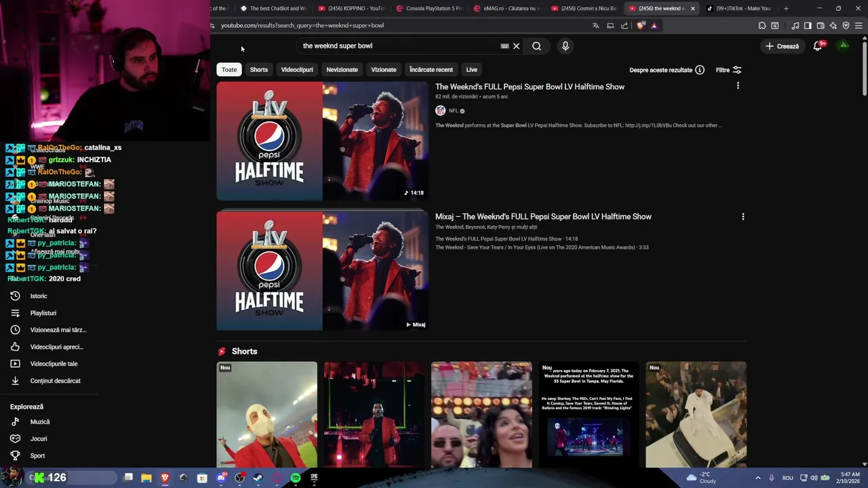The height and width of the screenshot is (488, 868).
Task: Open Istoric in the sidebar
Action: [39, 296]
